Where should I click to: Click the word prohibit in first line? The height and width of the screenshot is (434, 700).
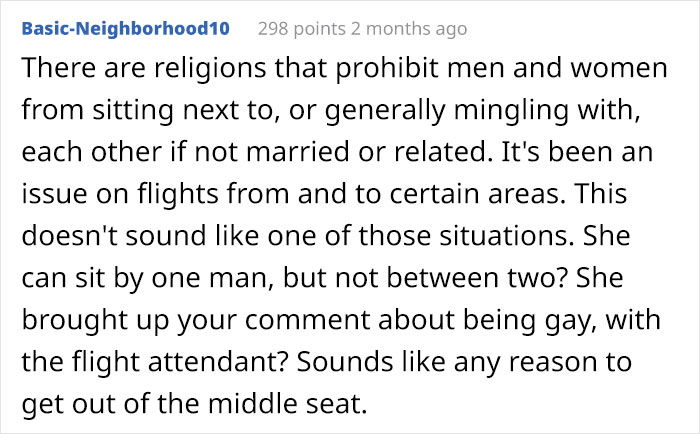point(387,69)
